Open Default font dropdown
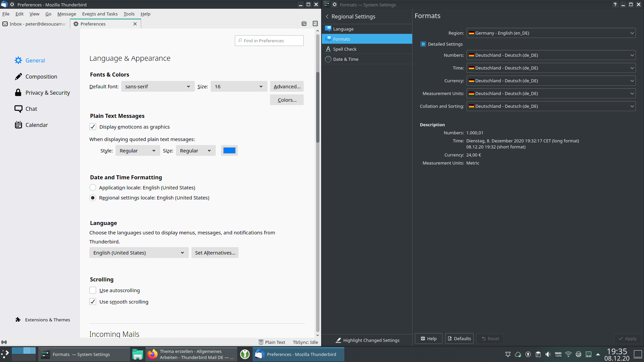This screenshot has height=362, width=644. 158,86
